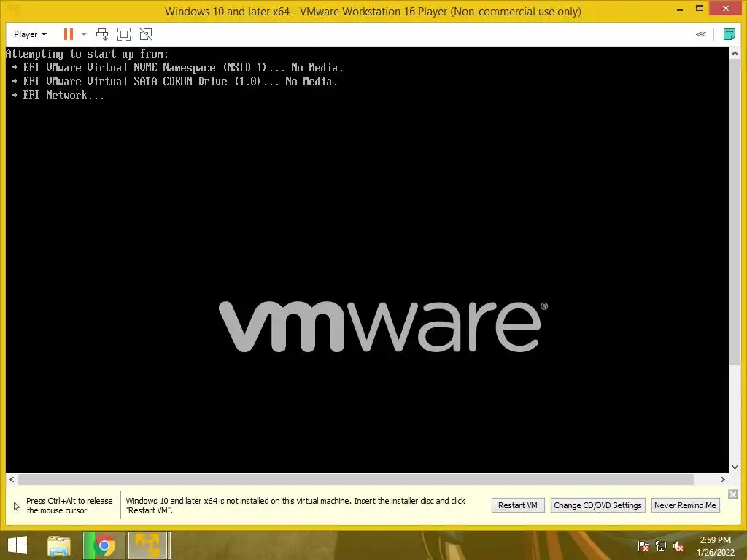
Task: Dismiss the install reminder bar with the X
Action: coord(733,495)
